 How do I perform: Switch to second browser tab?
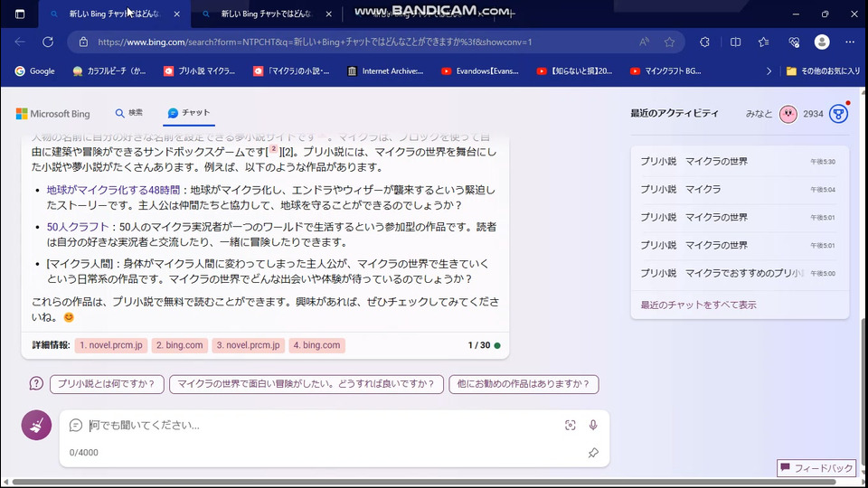click(x=266, y=14)
